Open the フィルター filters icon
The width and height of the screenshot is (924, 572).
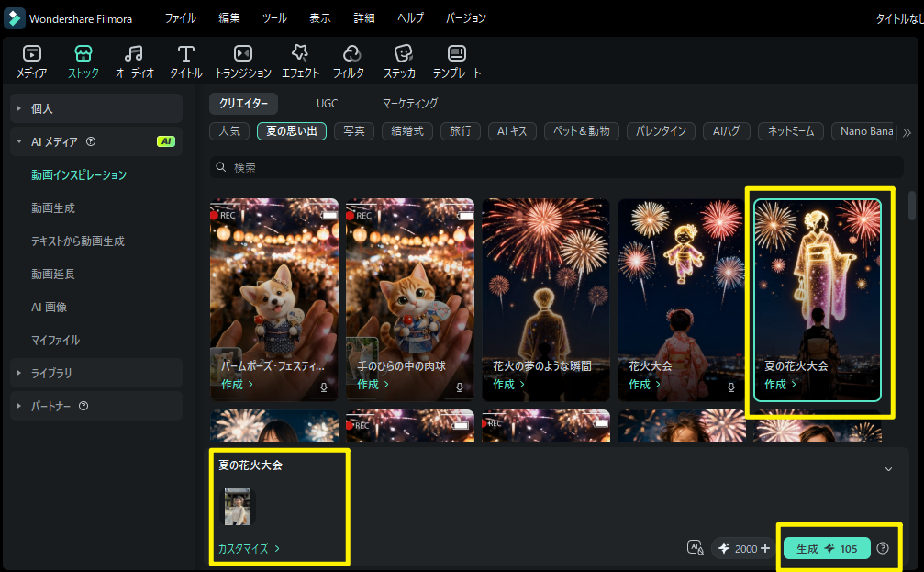(351, 62)
